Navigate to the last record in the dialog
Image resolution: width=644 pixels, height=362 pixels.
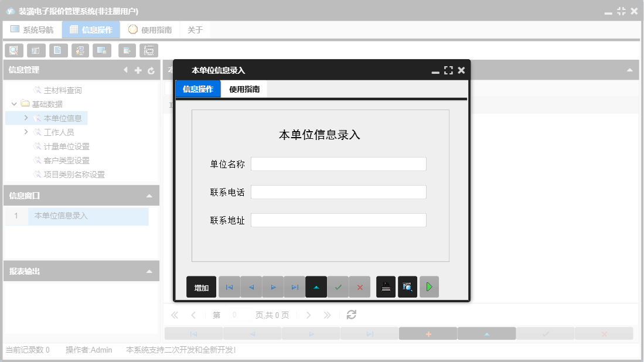[x=294, y=286]
